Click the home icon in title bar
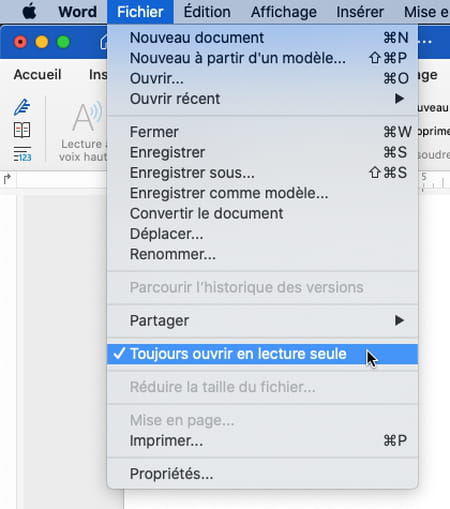This screenshot has height=509, width=450. [104, 42]
